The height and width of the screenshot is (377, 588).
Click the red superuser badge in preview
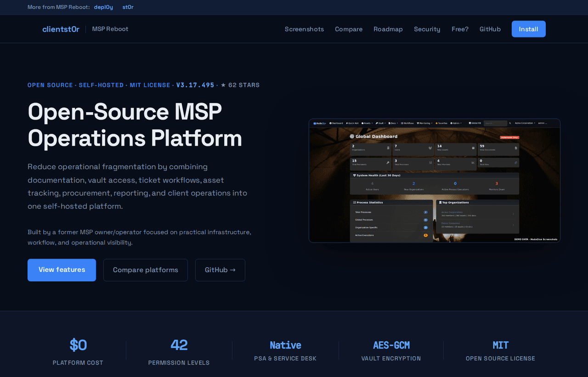pyautogui.click(x=509, y=137)
